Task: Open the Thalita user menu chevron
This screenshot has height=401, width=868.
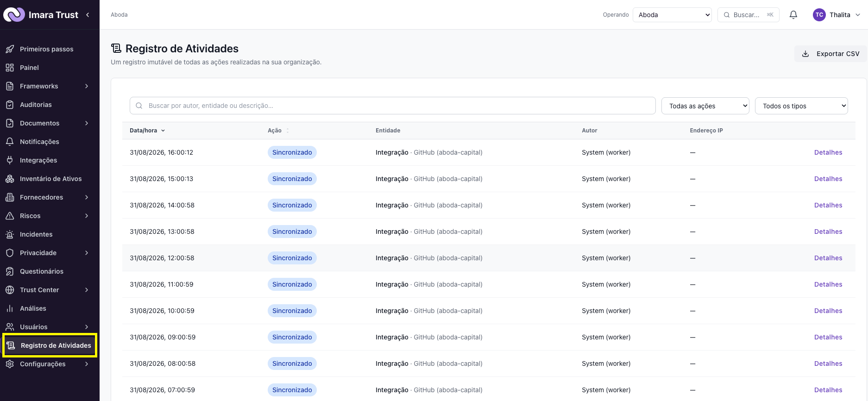Action: point(858,15)
